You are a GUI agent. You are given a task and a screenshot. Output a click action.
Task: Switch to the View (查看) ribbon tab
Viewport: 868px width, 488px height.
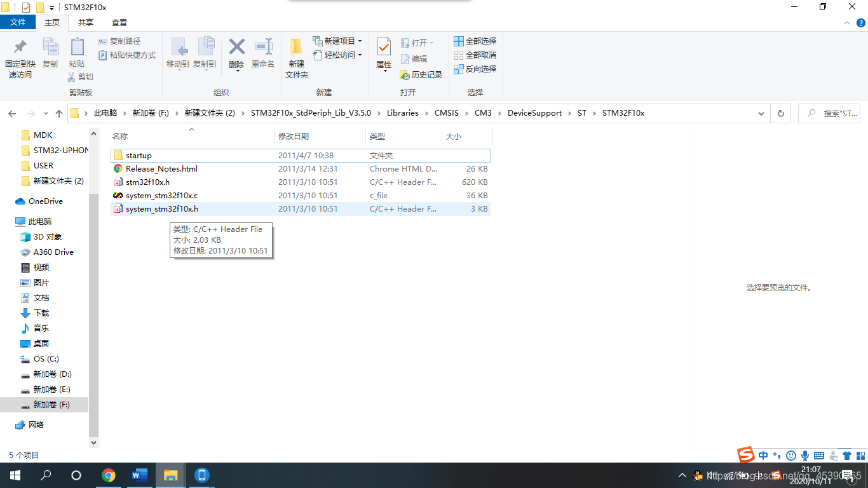click(x=119, y=22)
